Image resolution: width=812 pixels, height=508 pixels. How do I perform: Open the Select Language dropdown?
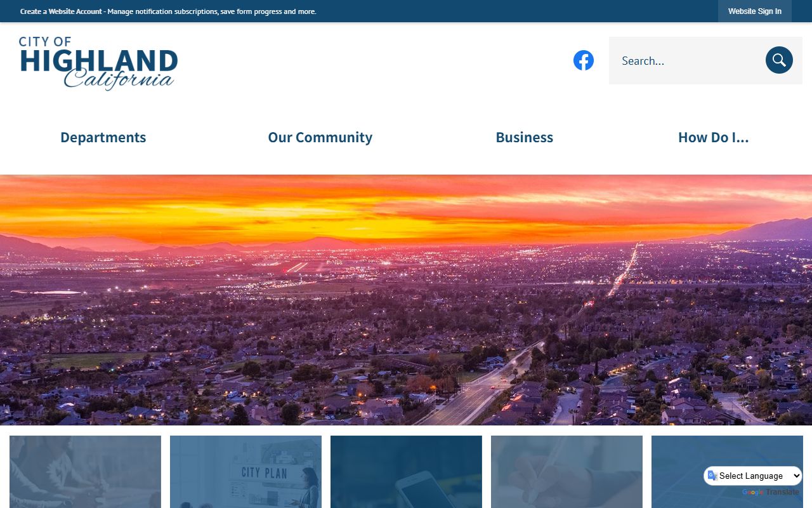click(x=753, y=476)
